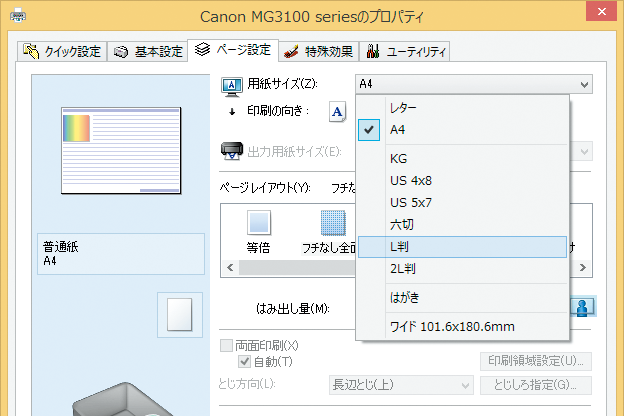Select L判 paper size
The width and height of the screenshot is (624, 416).
point(462,247)
